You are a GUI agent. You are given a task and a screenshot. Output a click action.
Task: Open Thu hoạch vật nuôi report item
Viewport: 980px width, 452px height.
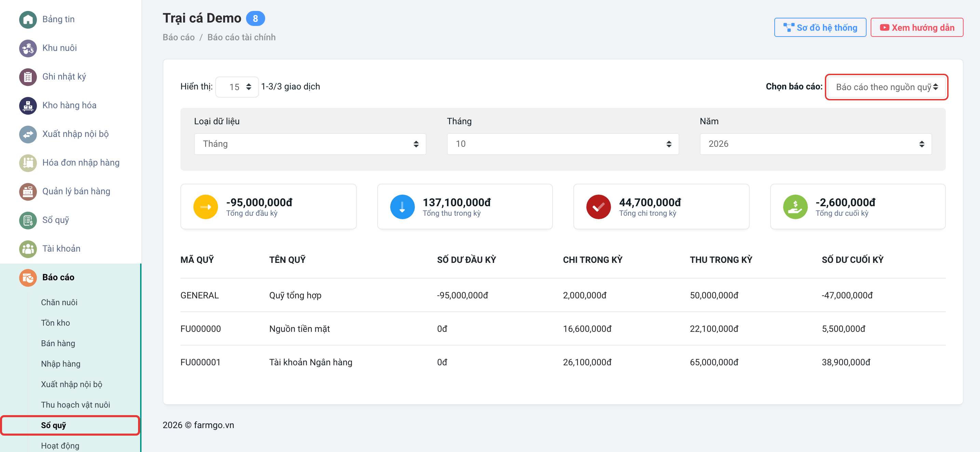click(x=76, y=405)
